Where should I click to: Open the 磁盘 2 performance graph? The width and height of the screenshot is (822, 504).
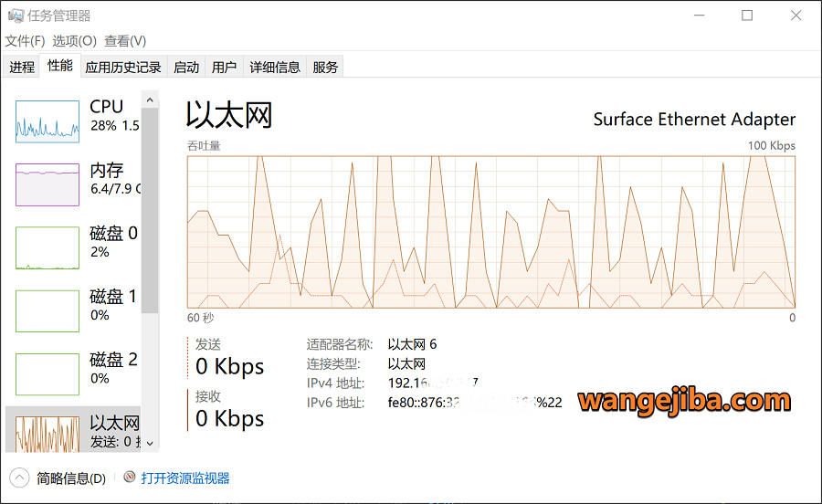click(x=47, y=373)
